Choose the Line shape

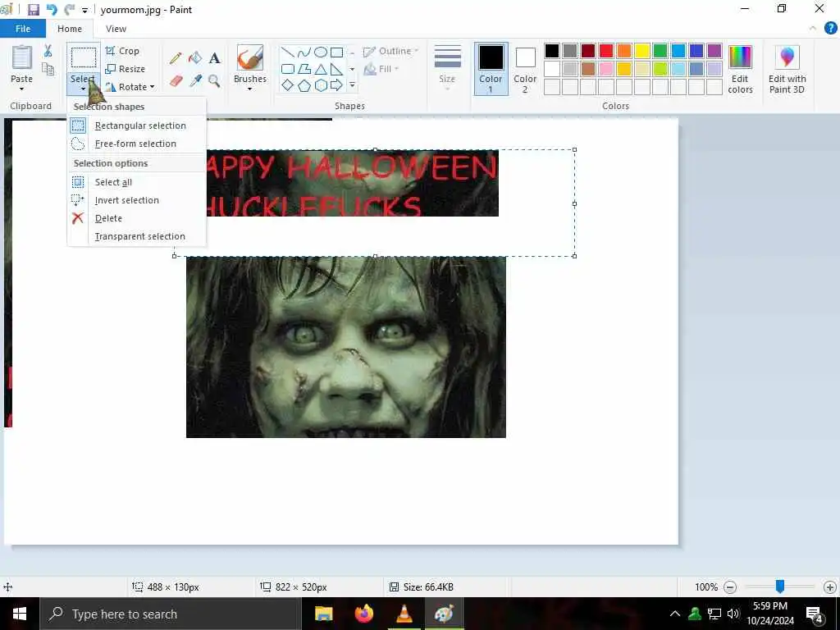pyautogui.click(x=288, y=52)
